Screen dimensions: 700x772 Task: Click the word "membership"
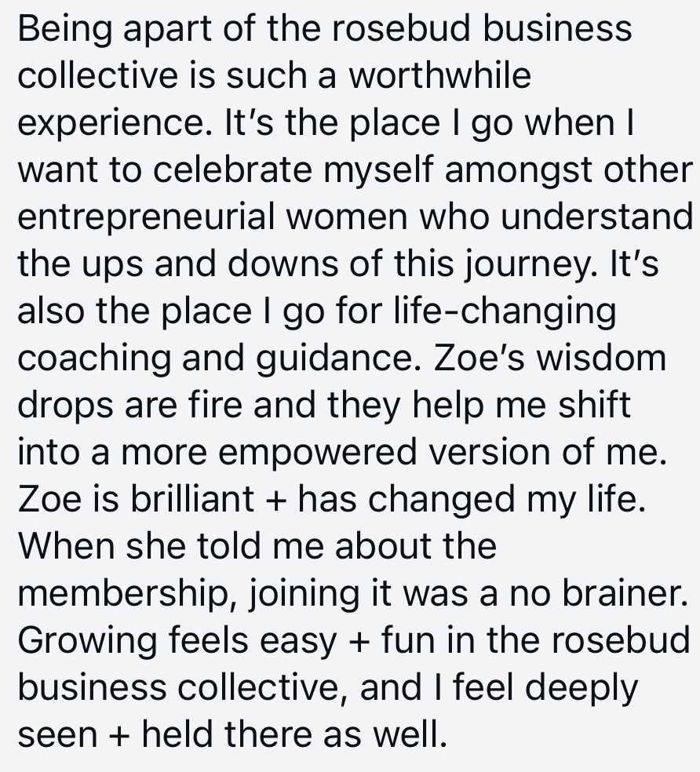(125, 594)
